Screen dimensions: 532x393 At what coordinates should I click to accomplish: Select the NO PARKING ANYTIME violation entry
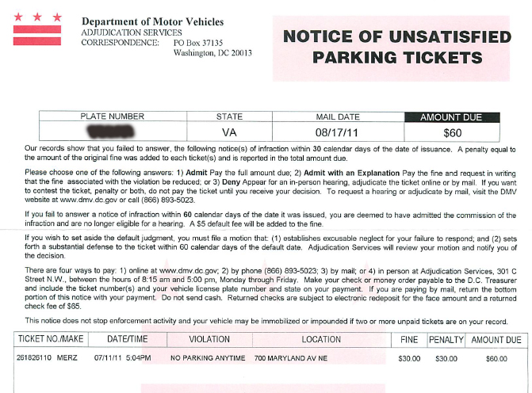(x=208, y=359)
